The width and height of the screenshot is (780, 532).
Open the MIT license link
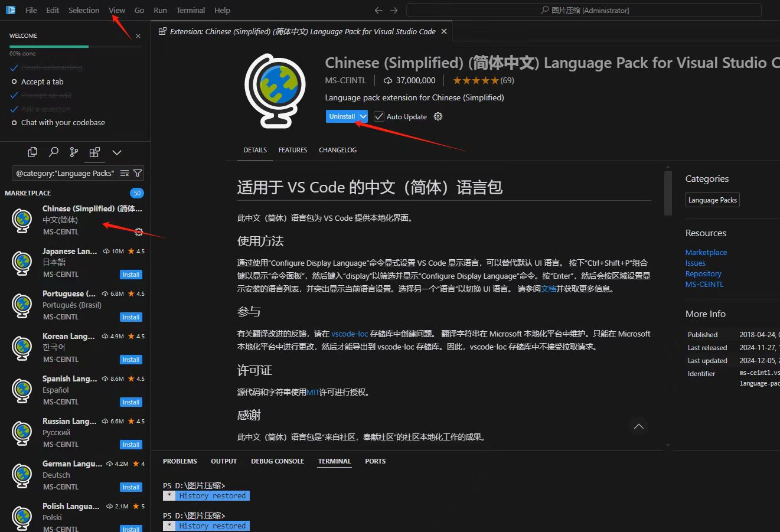click(x=313, y=391)
